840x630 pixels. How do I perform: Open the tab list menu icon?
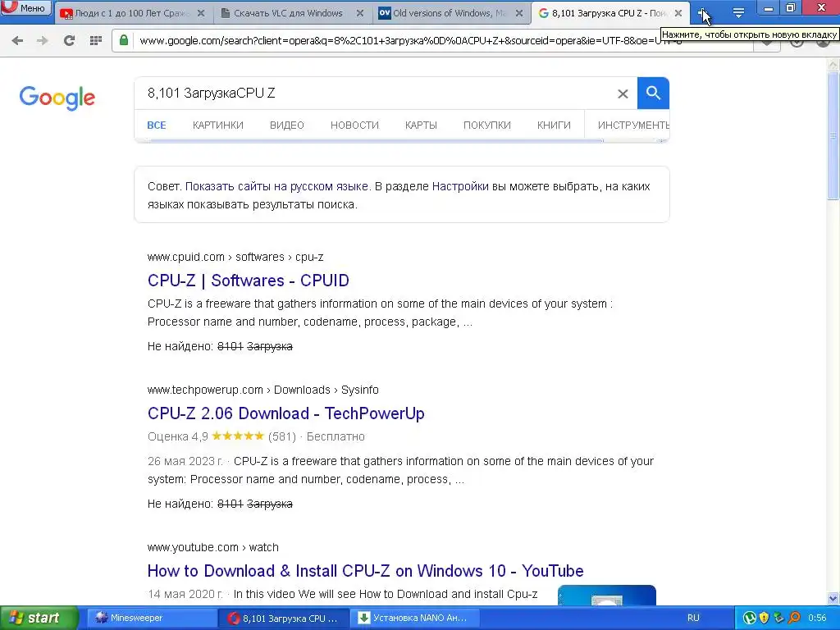[738, 13]
